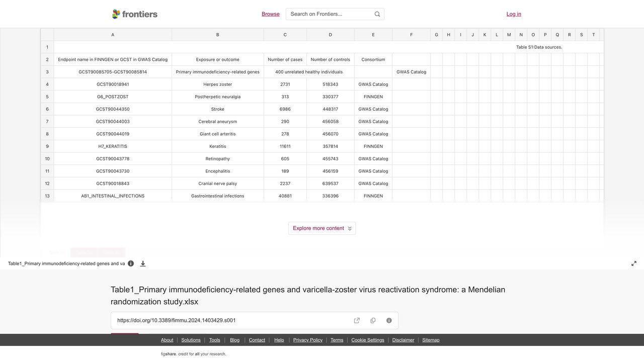Open Sitemap footer link
Viewport: 644px width, 362px height.
431,340
